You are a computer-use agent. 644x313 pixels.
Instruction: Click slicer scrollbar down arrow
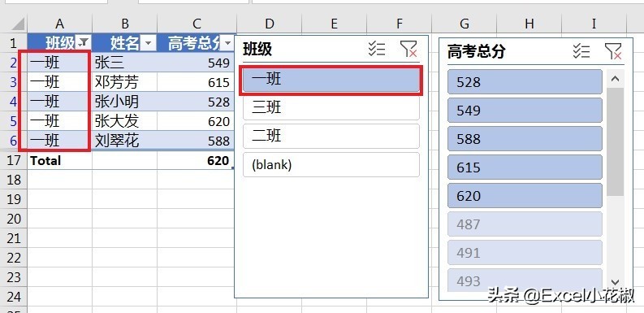click(616, 282)
